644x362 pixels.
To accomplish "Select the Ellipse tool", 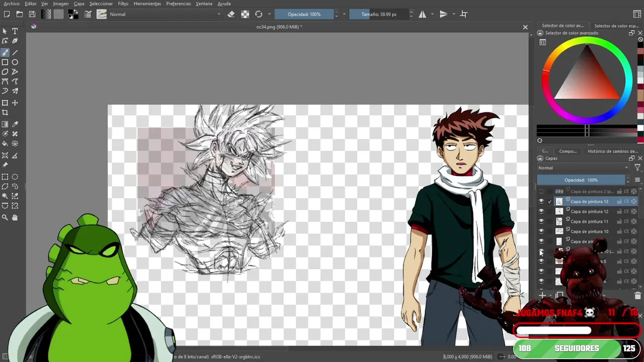I will coord(15,62).
